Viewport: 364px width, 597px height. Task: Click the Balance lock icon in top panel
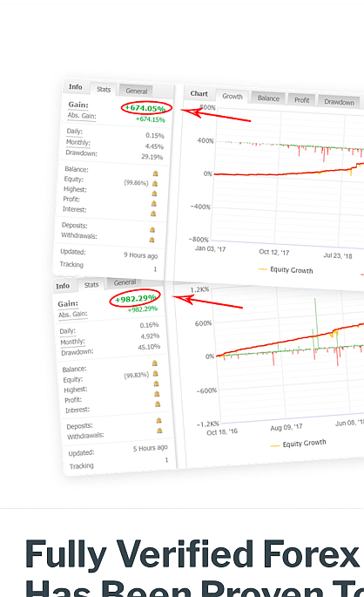point(155,173)
